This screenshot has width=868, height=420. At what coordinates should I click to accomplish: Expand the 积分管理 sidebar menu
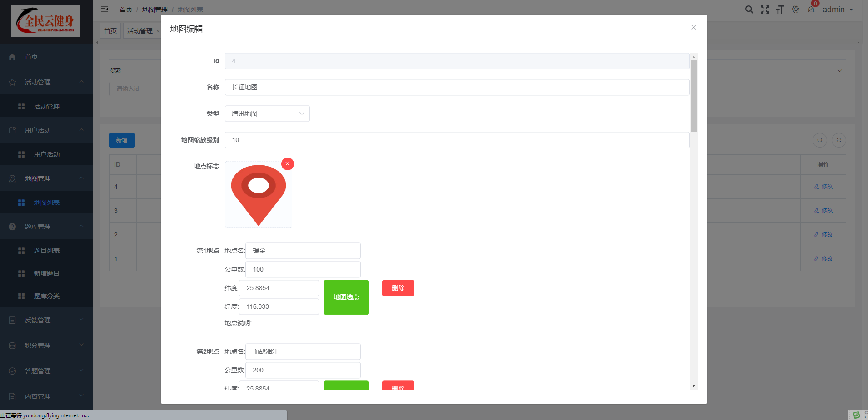tap(46, 346)
